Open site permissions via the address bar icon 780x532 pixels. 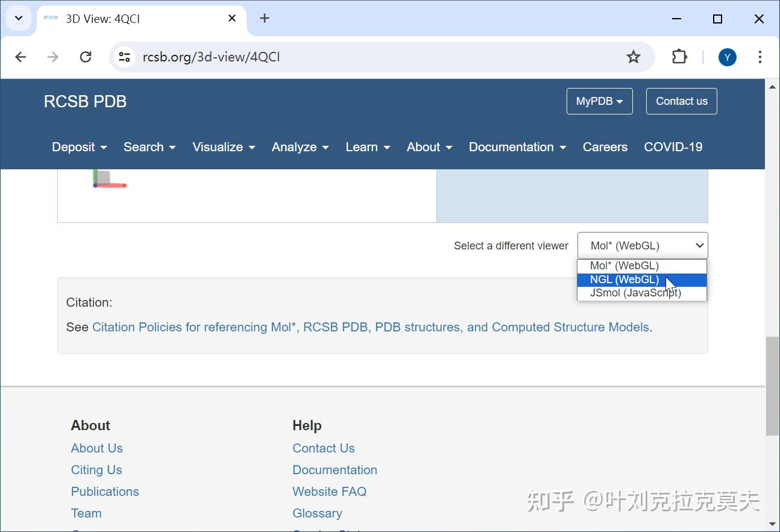coord(124,57)
